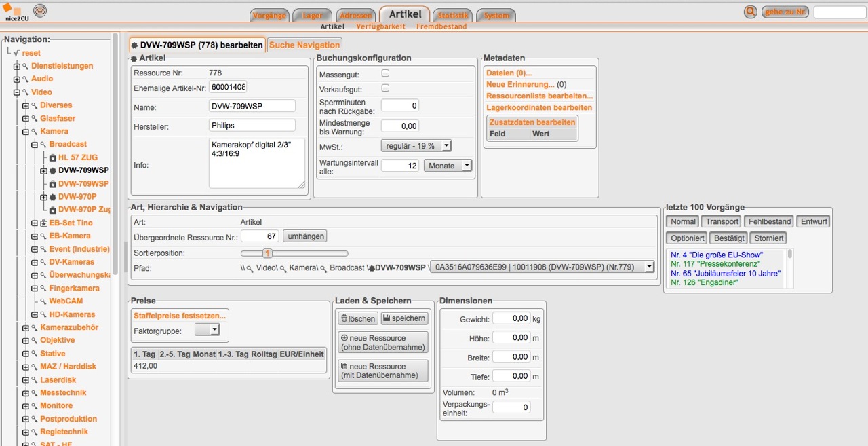This screenshot has width=868, height=446.
Task: Open the Vorgänge main tab
Action: tap(270, 16)
